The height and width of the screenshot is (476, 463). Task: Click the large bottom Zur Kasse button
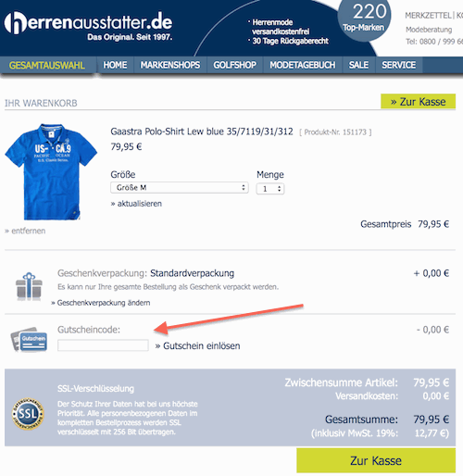(x=376, y=460)
